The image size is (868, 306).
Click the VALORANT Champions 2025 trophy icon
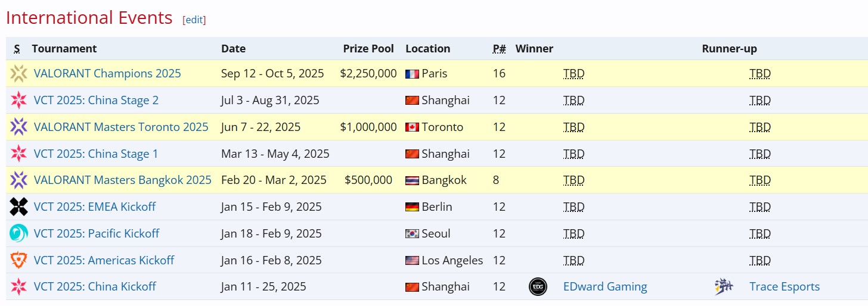click(18, 74)
